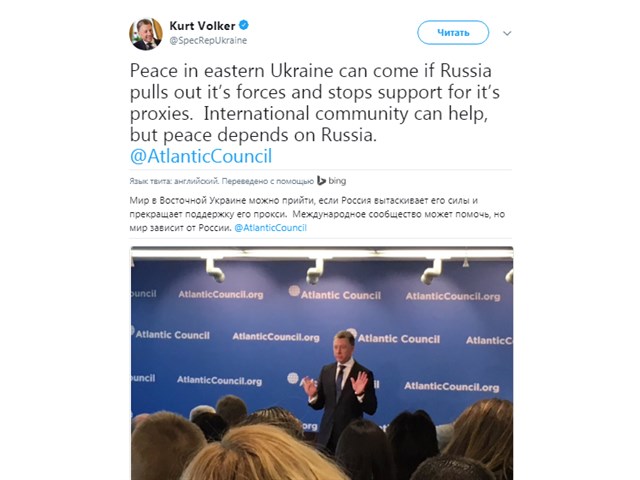Open the @AtlanticCouncil mention in tweet
This screenshot has width=640, height=480.
click(x=201, y=156)
